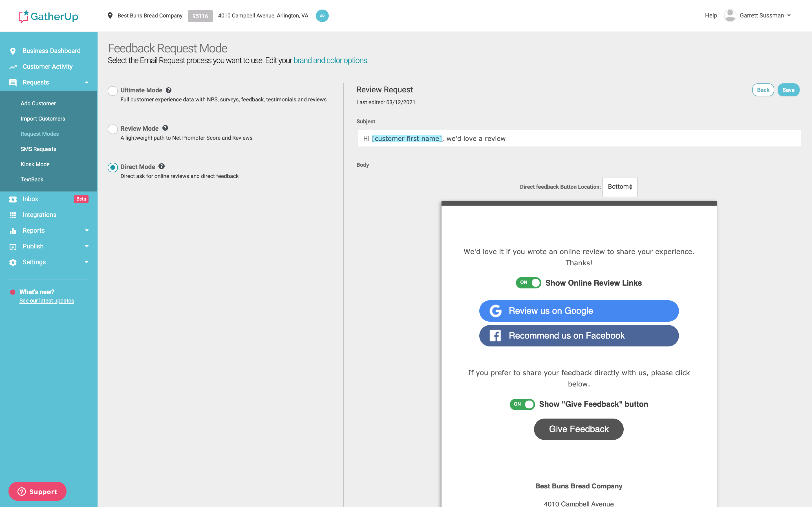Switch to Kiosk Mode settings
Screen dimensions: 812x507
(35, 164)
